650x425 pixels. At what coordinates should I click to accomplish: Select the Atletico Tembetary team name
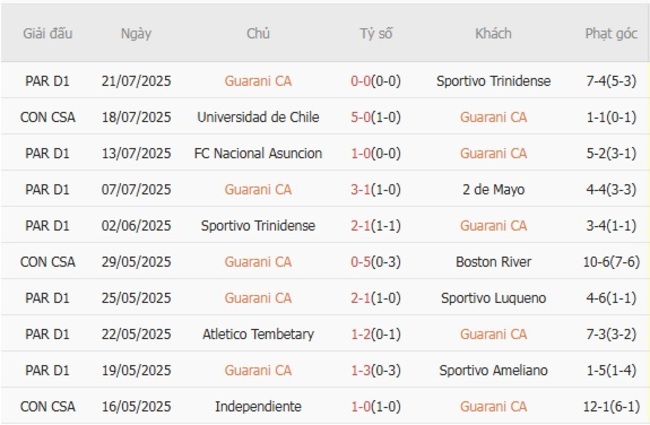(x=258, y=334)
